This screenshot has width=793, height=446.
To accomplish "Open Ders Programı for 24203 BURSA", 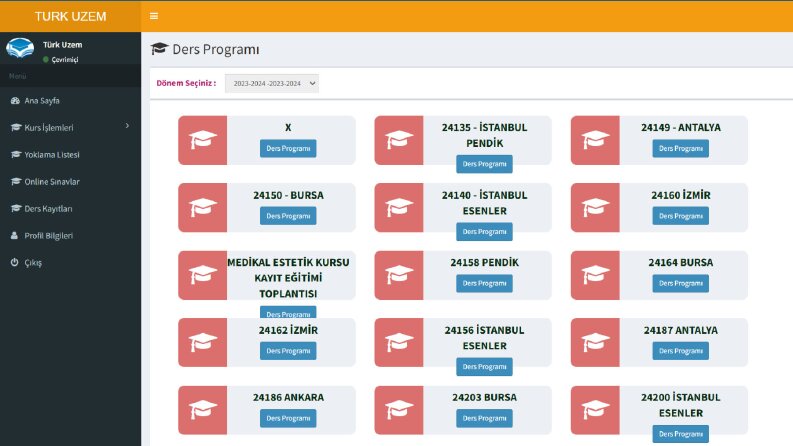I will click(484, 418).
